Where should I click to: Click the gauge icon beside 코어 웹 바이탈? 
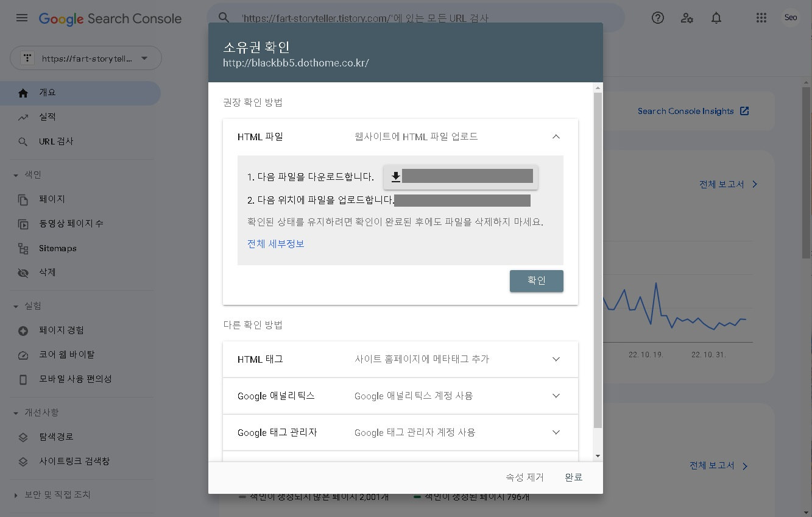[23, 355]
